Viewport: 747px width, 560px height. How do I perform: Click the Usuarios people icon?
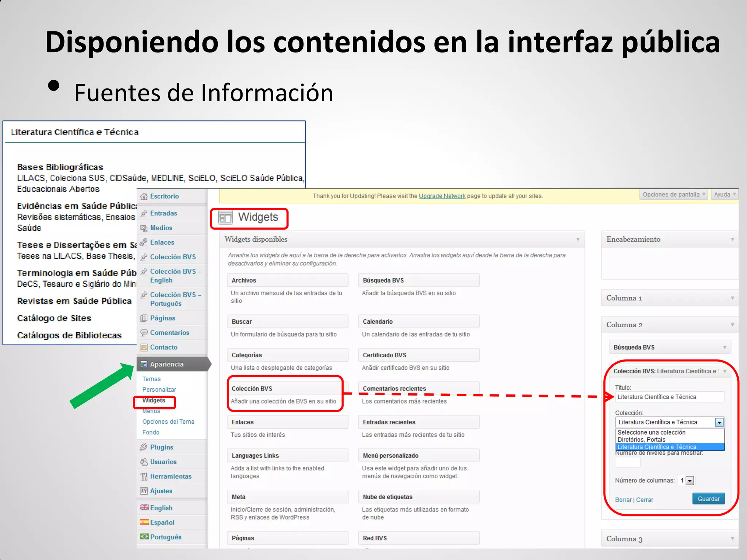pos(144,462)
